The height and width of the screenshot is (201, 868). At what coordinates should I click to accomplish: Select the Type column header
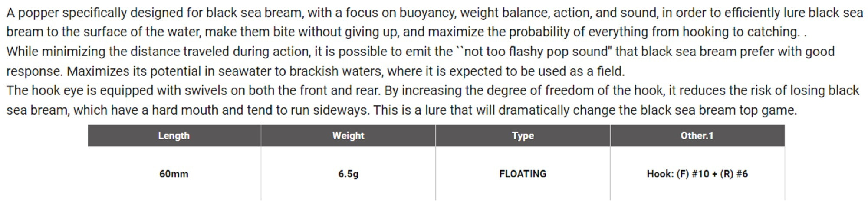[x=523, y=136]
